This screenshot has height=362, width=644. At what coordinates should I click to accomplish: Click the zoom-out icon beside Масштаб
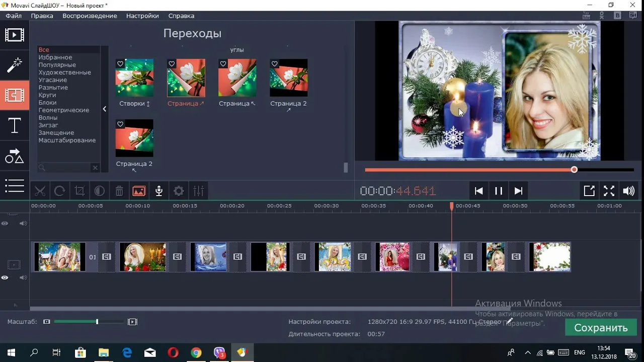click(x=47, y=322)
